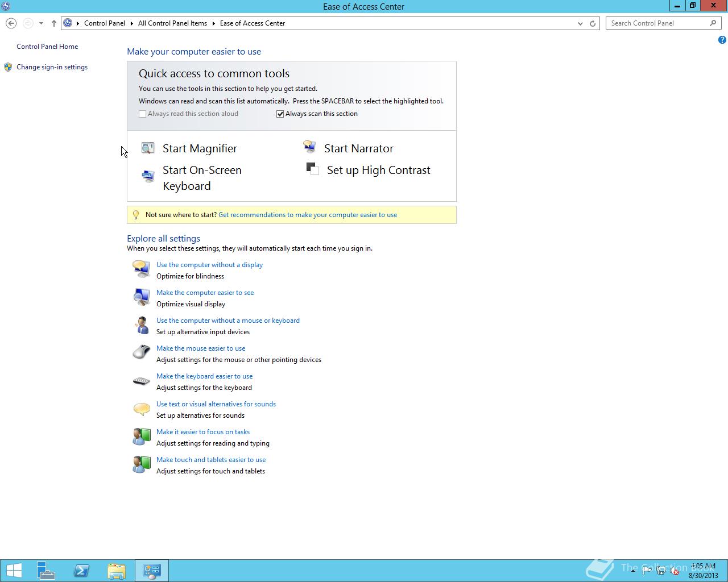
Task: Click the Ease of Access icon in the address bar
Action: pos(68,23)
